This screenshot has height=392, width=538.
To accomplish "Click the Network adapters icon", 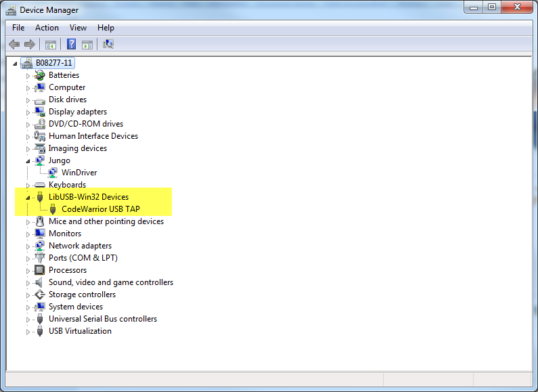I will pyautogui.click(x=40, y=246).
